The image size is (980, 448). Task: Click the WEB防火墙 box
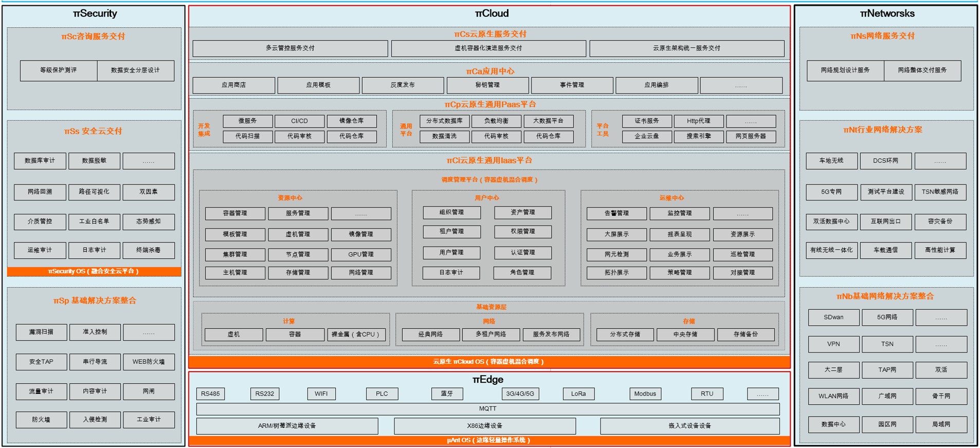point(149,362)
